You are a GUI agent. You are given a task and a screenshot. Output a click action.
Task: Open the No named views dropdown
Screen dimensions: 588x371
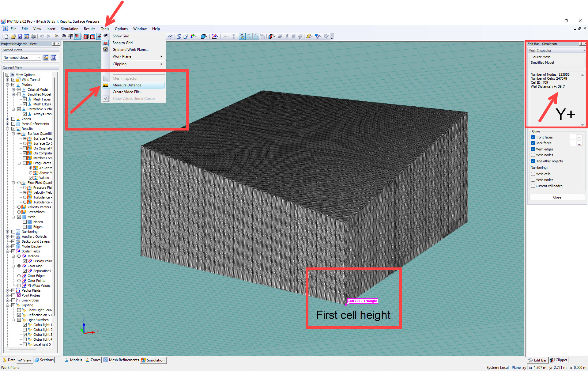[x=22, y=58]
